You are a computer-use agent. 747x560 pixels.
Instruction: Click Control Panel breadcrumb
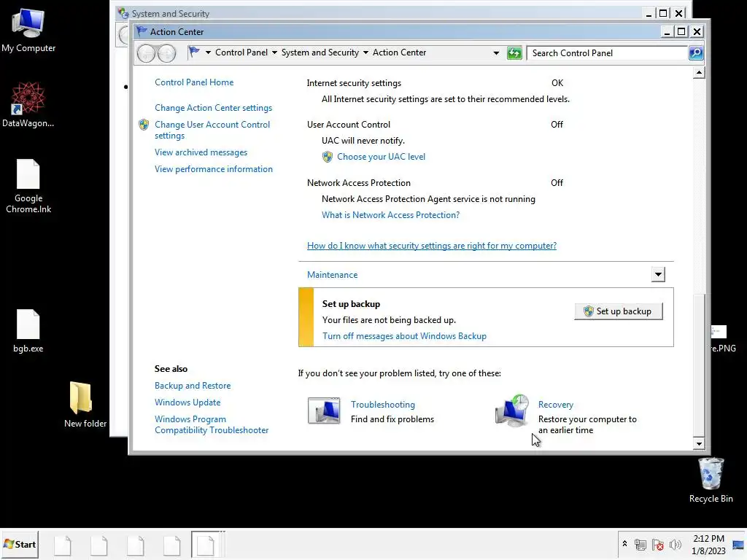(x=241, y=52)
